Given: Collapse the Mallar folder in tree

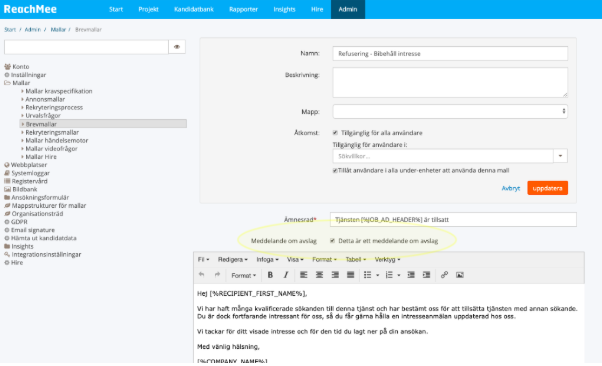Looking at the screenshot, I should coord(7,83).
